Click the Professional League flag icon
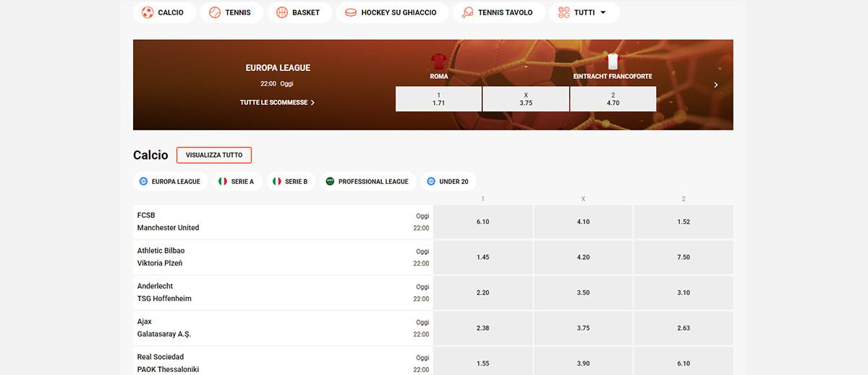The width and height of the screenshot is (868, 375). tap(330, 182)
